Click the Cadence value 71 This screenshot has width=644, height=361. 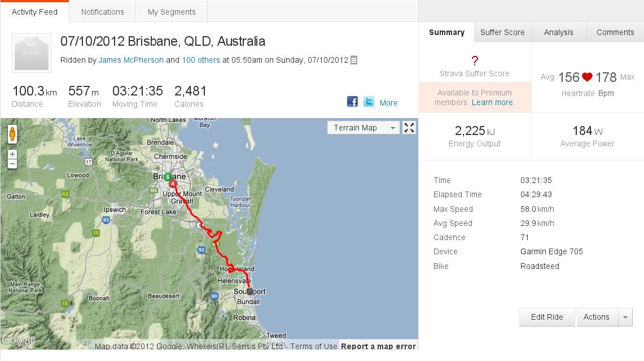(524, 237)
